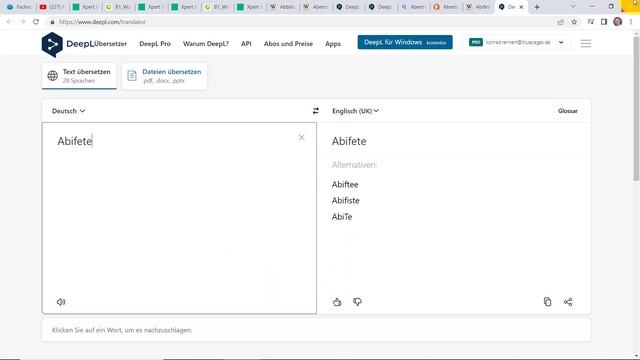Click the page vertical scrollbar
640x360 pixels.
coord(636,108)
